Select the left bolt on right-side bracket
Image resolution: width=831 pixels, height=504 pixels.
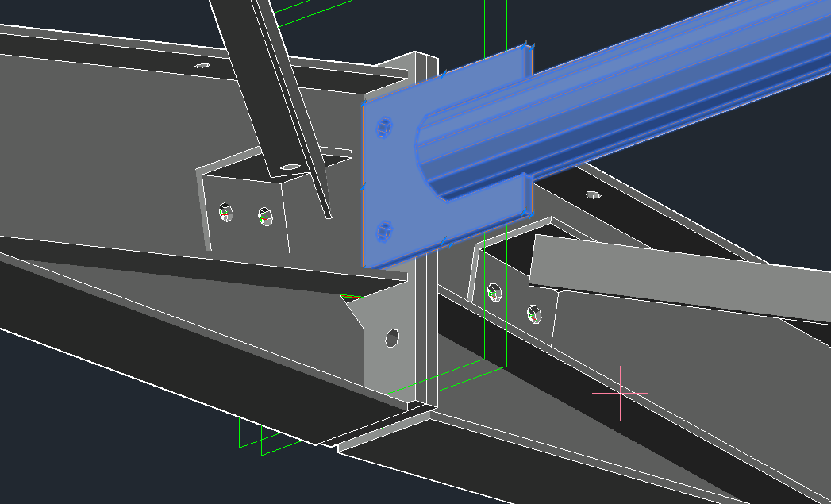(x=494, y=291)
